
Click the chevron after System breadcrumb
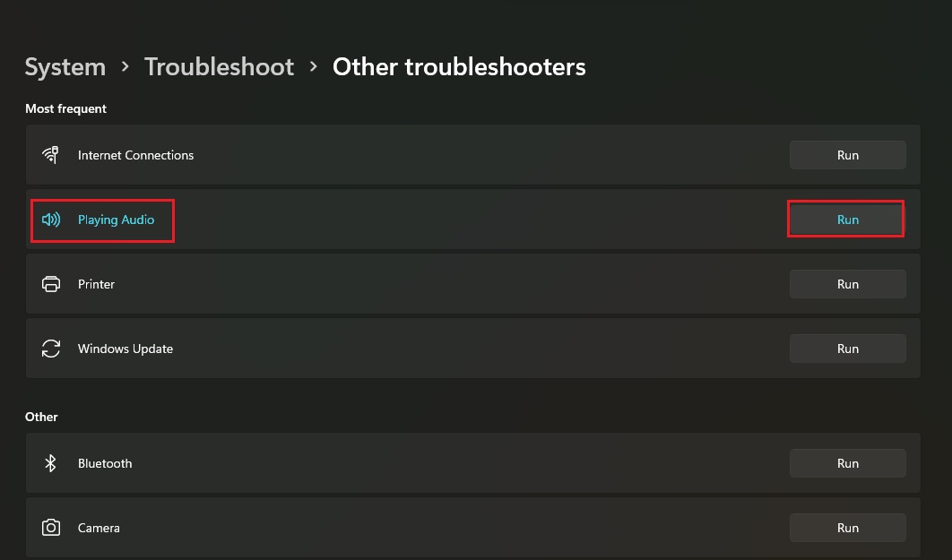point(125,66)
